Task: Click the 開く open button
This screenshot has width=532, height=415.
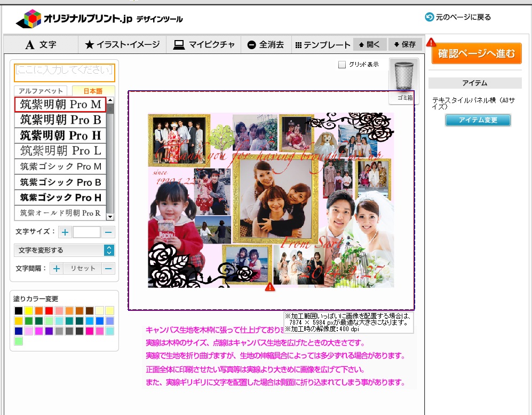Action: (x=369, y=44)
